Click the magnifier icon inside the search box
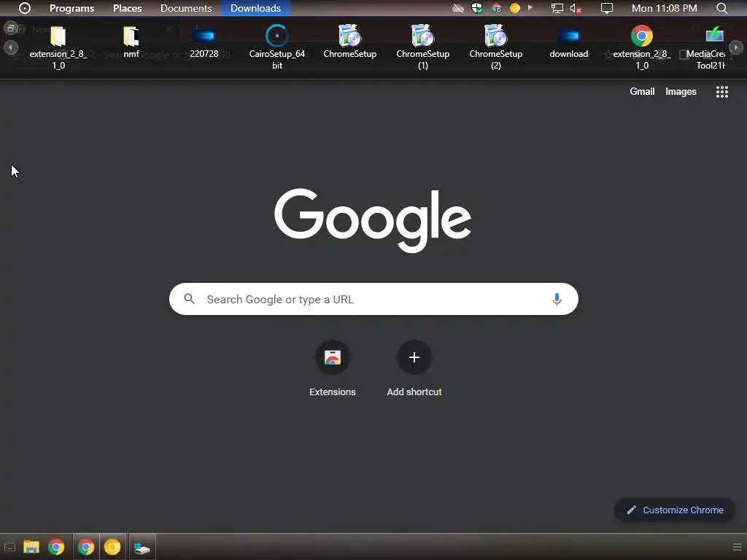The height and width of the screenshot is (560, 747). point(189,299)
